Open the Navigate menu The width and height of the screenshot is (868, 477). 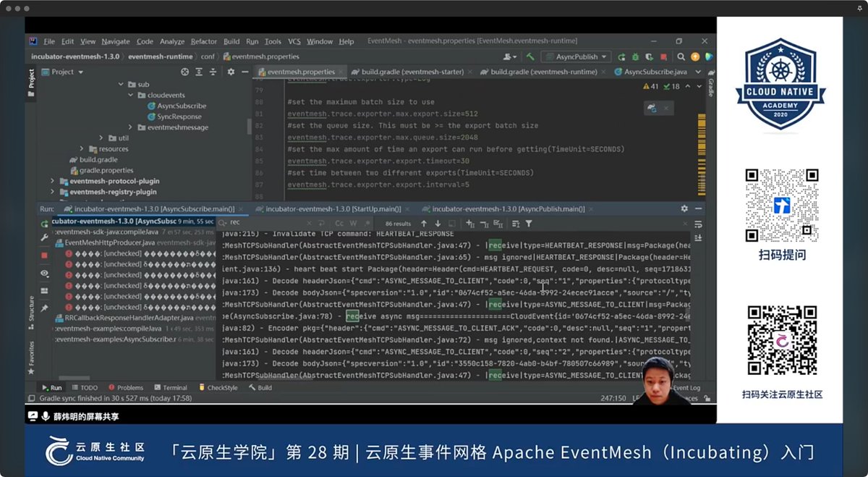(x=116, y=41)
